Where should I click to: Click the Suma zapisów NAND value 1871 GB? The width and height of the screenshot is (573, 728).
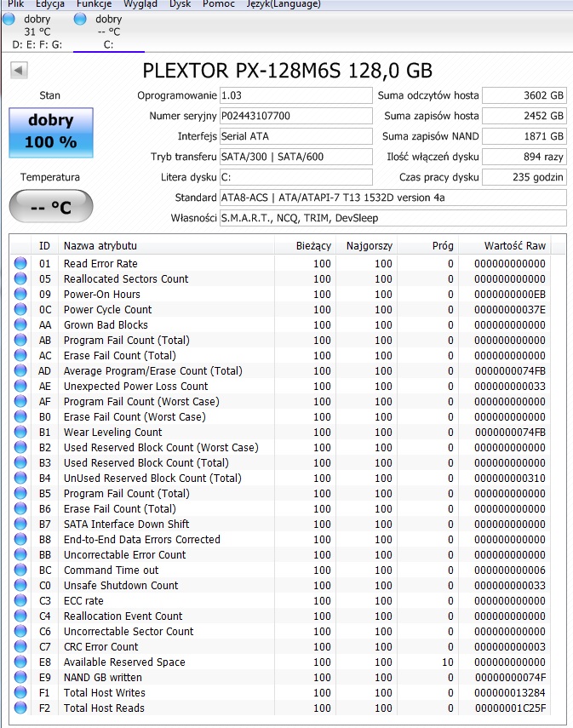tap(524, 136)
